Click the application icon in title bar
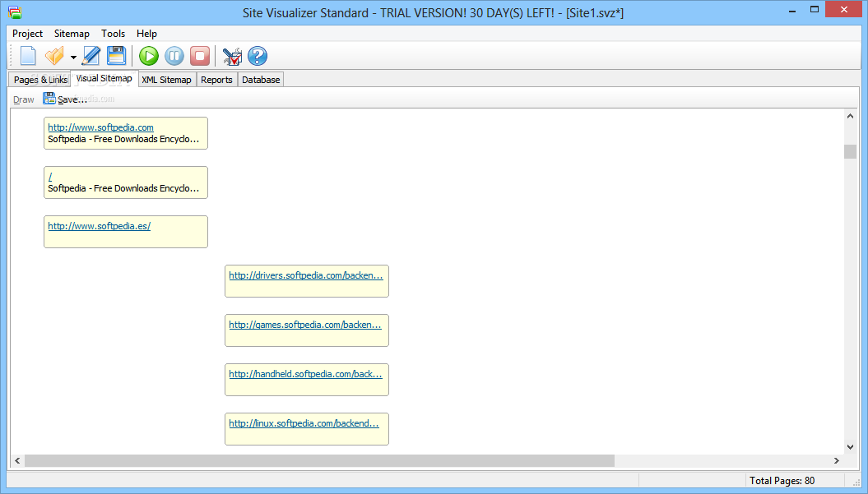 (x=15, y=12)
